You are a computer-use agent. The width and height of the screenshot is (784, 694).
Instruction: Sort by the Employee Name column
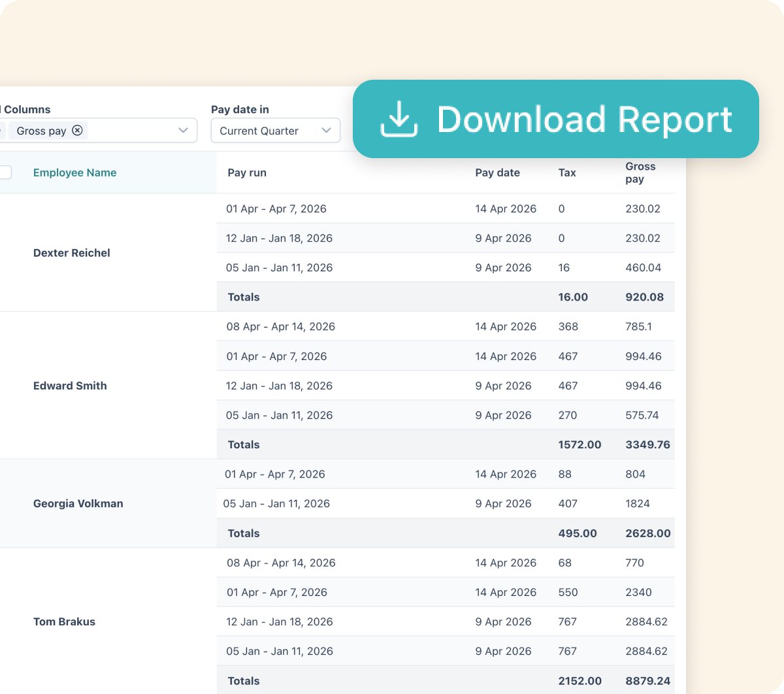coord(74,173)
